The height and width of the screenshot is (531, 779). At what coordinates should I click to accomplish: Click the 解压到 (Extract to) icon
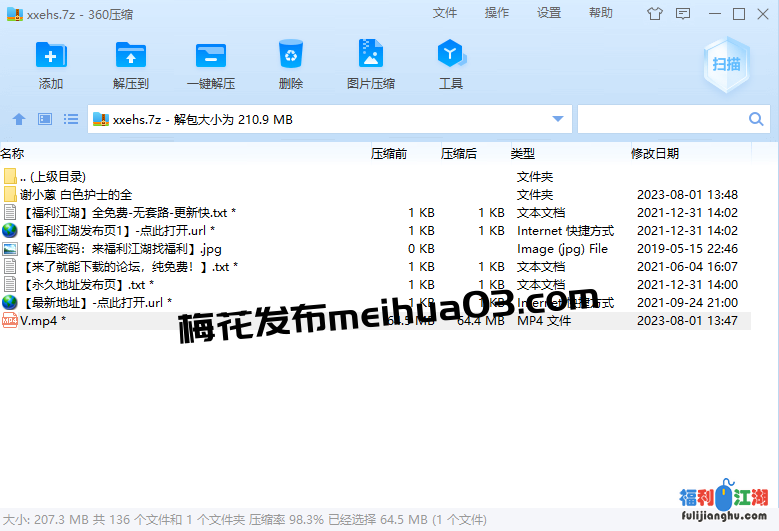click(x=131, y=55)
